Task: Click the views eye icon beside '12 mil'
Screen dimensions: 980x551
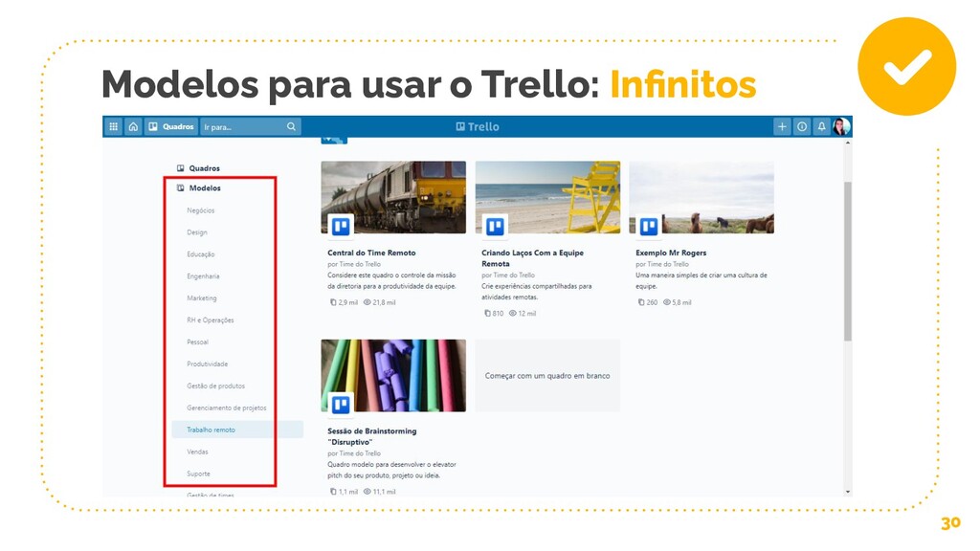Action: [x=513, y=314]
